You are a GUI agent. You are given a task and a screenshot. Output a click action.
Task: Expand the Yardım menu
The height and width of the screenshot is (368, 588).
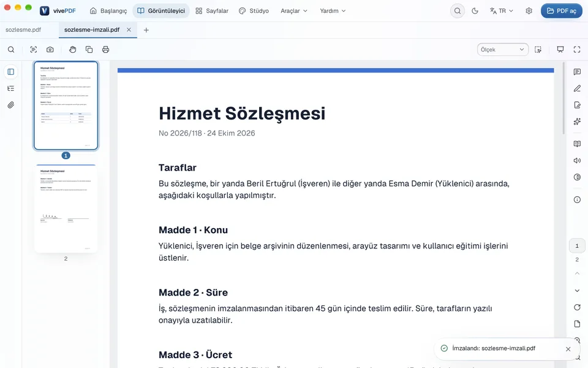tap(333, 11)
